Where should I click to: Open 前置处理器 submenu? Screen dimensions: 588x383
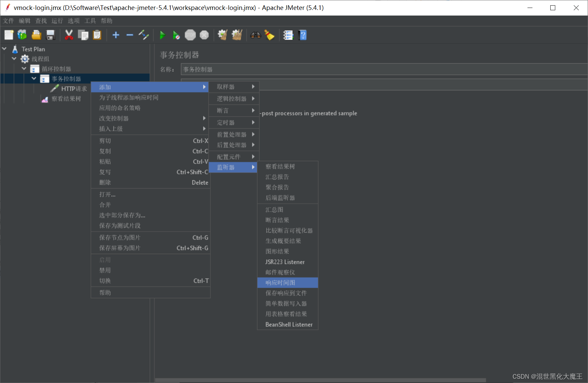234,134
